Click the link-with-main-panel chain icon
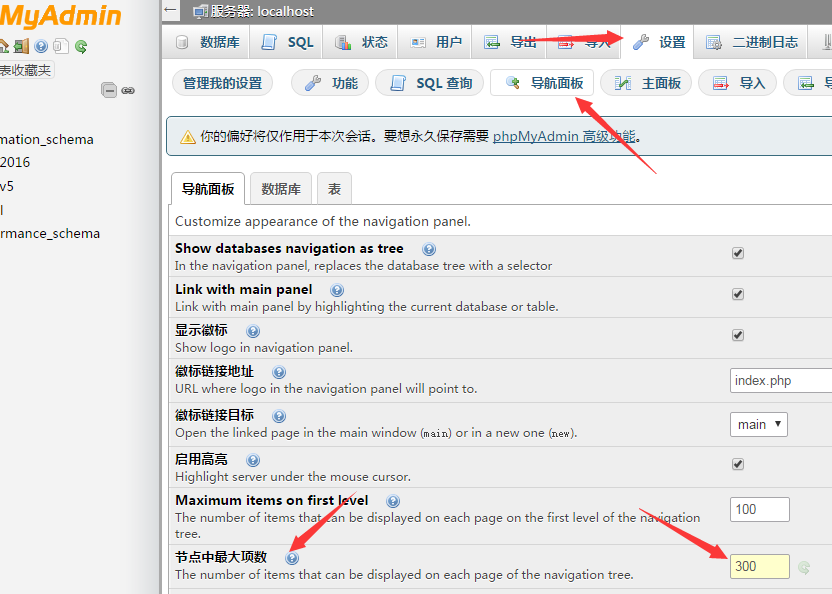 click(x=128, y=90)
